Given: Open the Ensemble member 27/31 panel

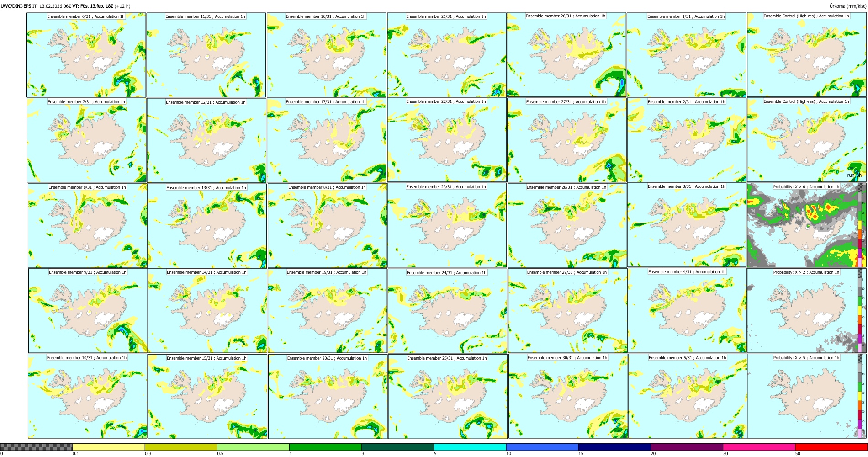Looking at the screenshot, I should click(567, 140).
